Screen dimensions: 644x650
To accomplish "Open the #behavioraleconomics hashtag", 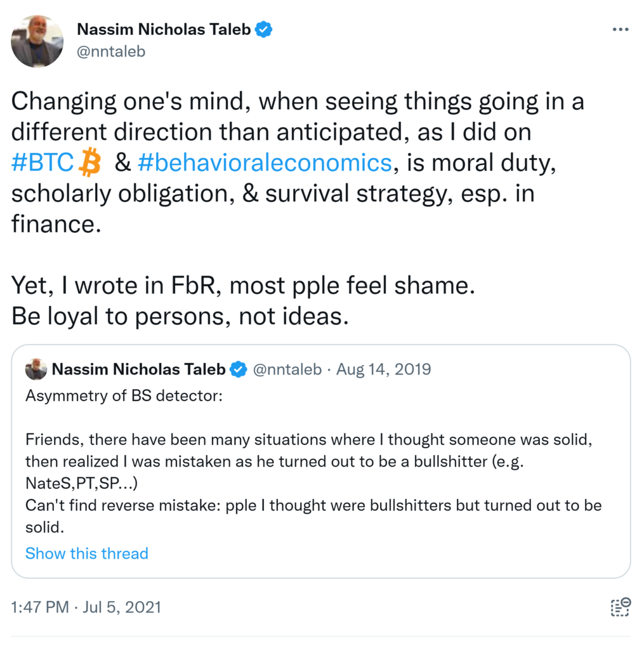I will coord(264,163).
